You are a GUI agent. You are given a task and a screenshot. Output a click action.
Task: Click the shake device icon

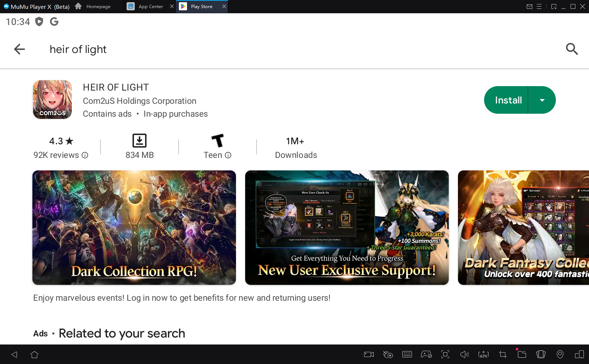541,354
